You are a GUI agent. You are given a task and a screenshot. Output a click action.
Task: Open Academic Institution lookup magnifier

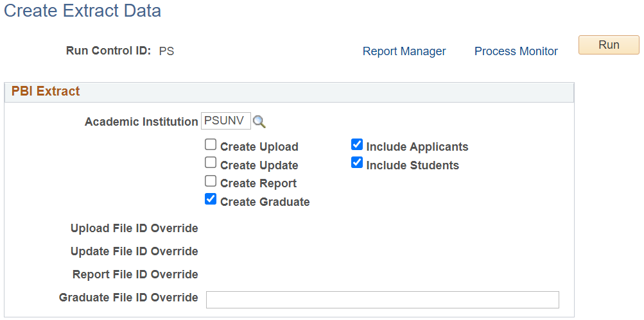(259, 122)
